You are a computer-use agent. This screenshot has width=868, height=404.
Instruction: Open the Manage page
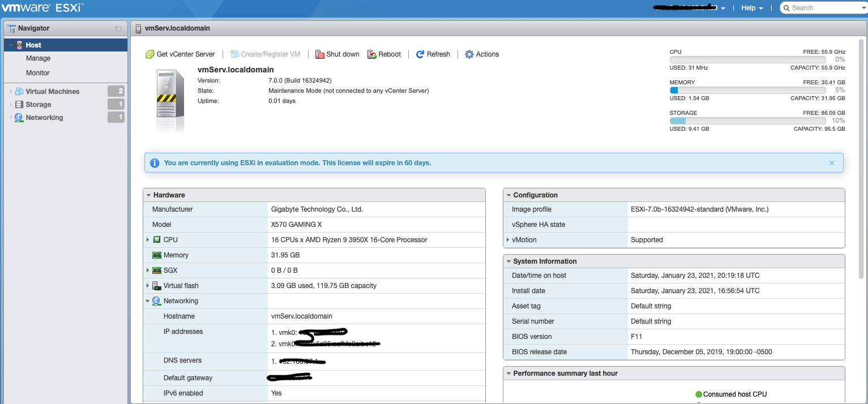(38, 58)
